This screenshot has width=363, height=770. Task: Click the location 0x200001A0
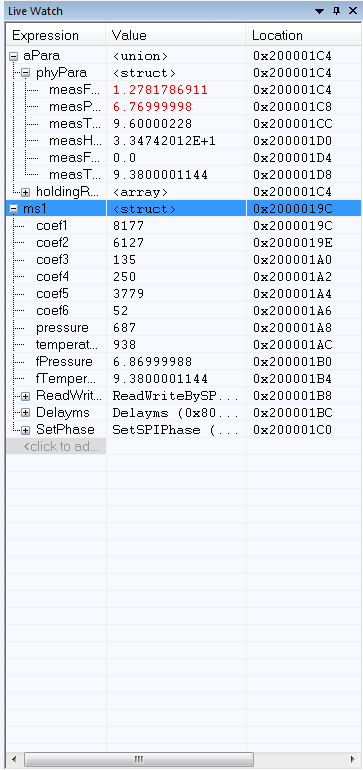tap(292, 260)
